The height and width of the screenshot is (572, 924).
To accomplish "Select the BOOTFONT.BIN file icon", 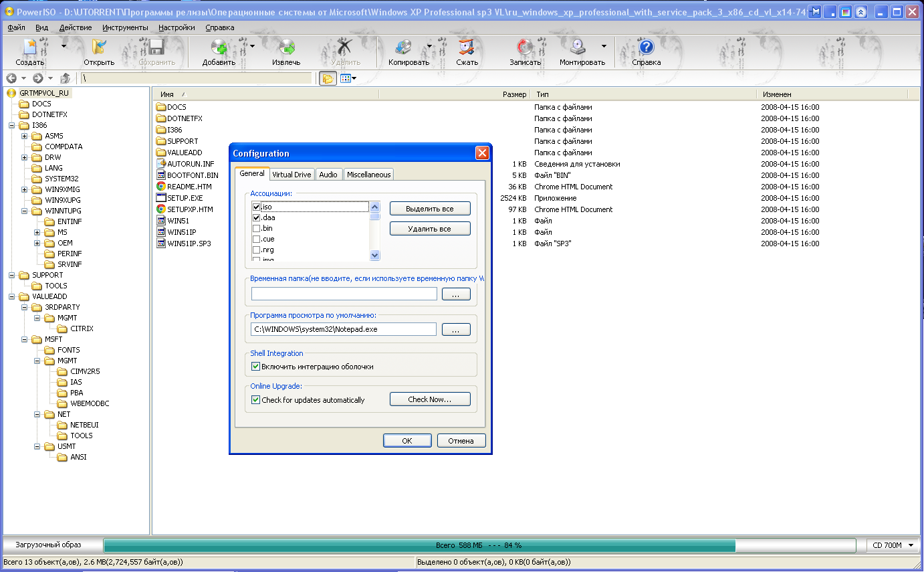I will pyautogui.click(x=161, y=175).
